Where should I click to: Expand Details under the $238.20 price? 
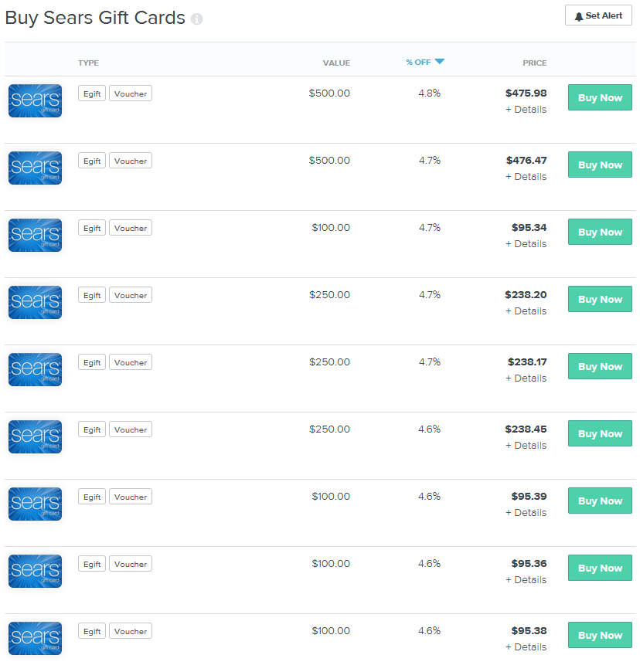tap(526, 311)
